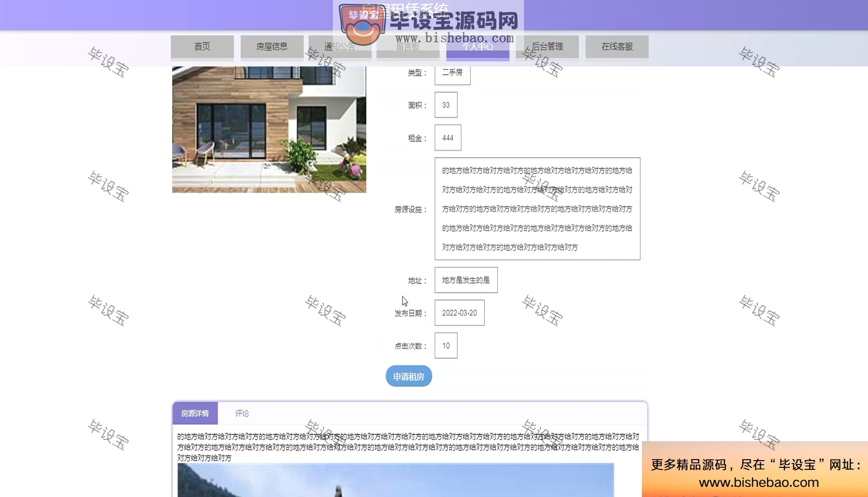
Task: Open the 首页 navigation tab
Action: point(202,47)
